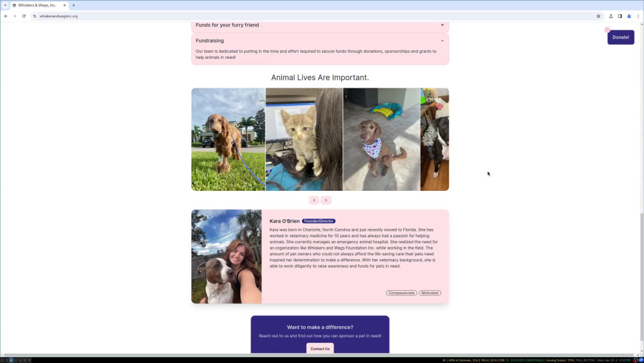Image resolution: width=644 pixels, height=363 pixels.
Task: Select active workspace 4 in the taskbar
Action: (x=11, y=360)
